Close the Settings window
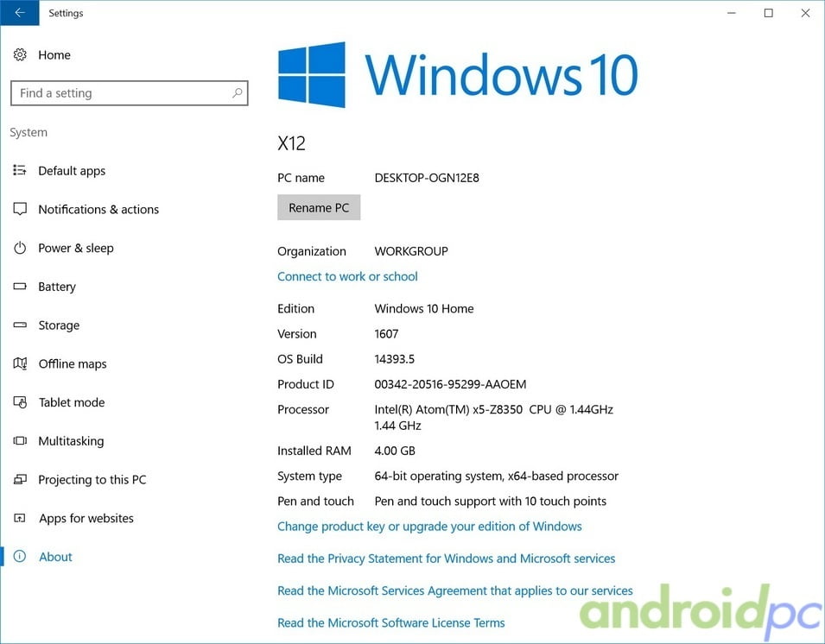Image resolution: width=825 pixels, height=644 pixels. tap(805, 13)
